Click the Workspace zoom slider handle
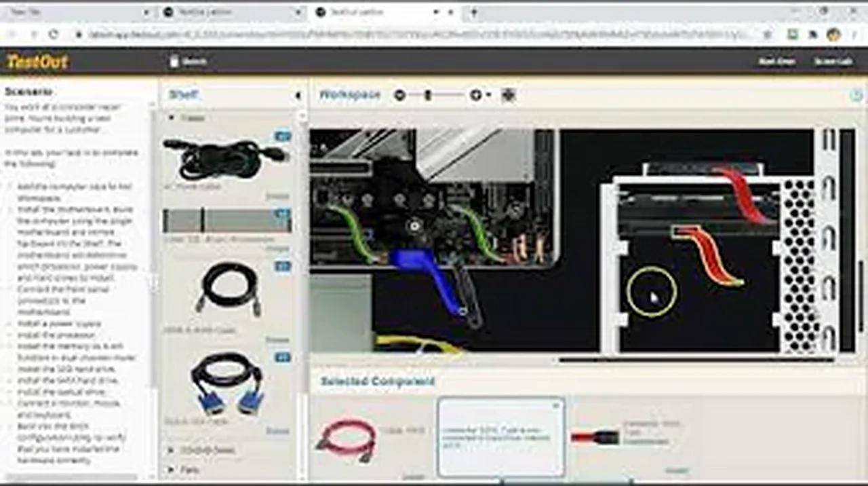The image size is (868, 486). coord(428,96)
